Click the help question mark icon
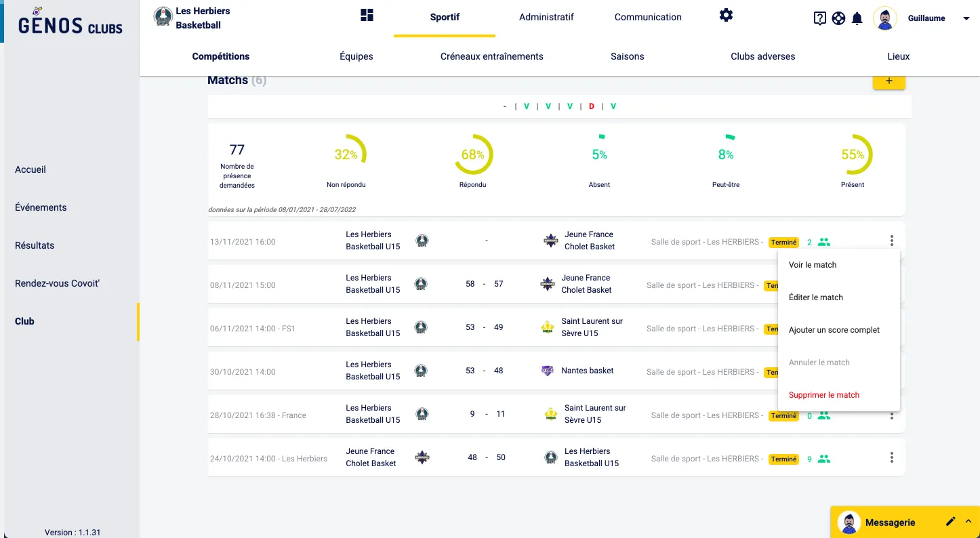980x538 pixels. tap(819, 19)
